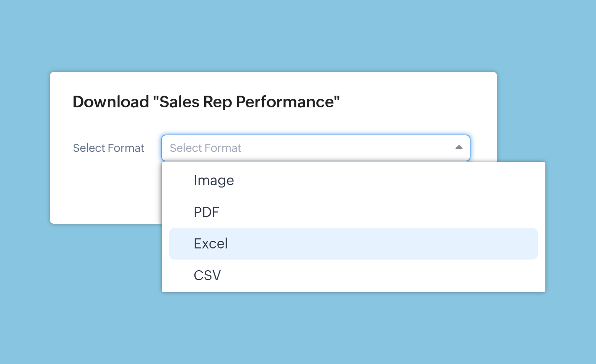
Task: Click the up-arrow icon in format field
Action: [x=459, y=147]
